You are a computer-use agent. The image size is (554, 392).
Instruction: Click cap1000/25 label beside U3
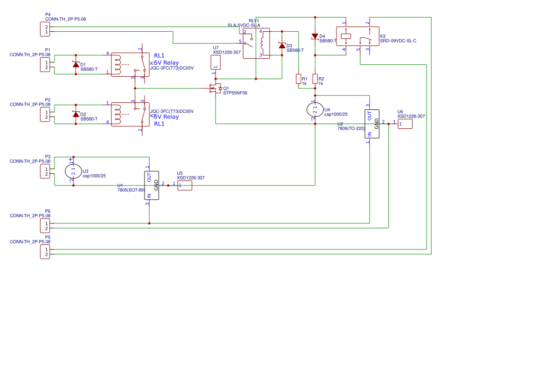click(94, 176)
